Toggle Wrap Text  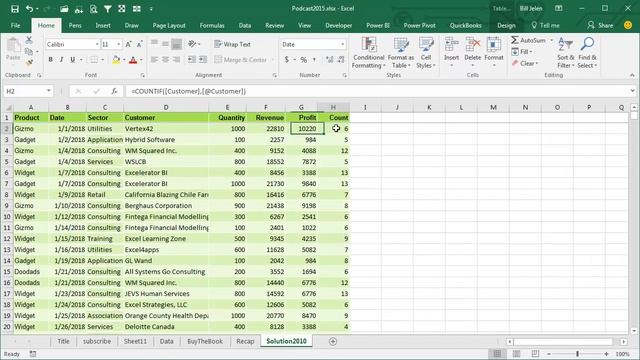coord(232,44)
